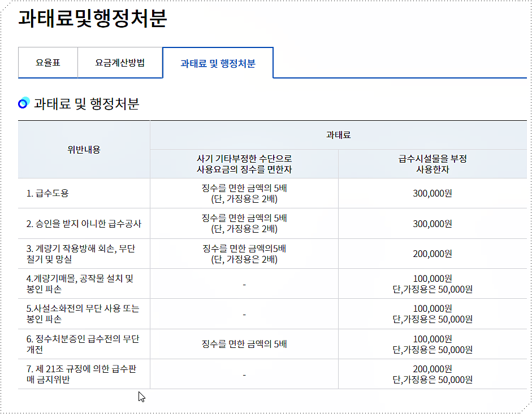
Task: Click header 사기 기타부정한 수단으로 사용요금의 징수를 면한자
Action: point(244,164)
